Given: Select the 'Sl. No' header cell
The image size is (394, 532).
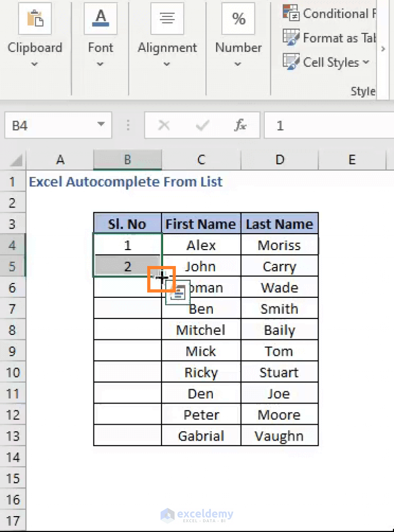Looking at the screenshot, I should click(128, 223).
